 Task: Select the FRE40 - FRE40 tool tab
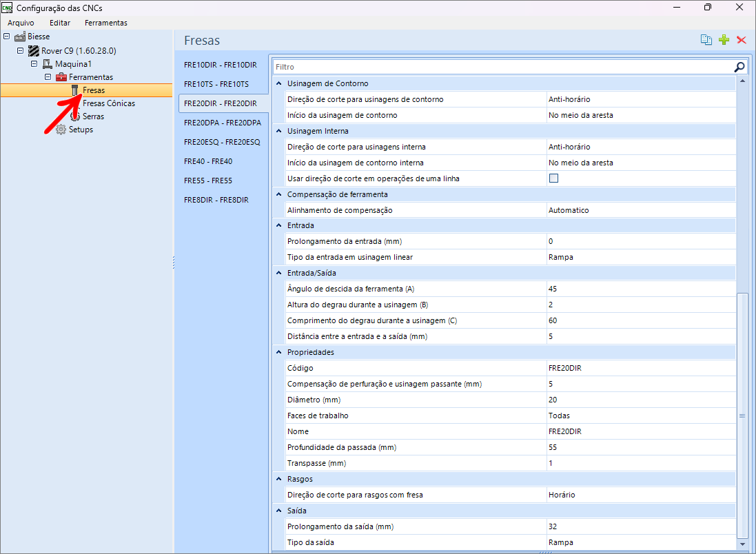click(208, 161)
